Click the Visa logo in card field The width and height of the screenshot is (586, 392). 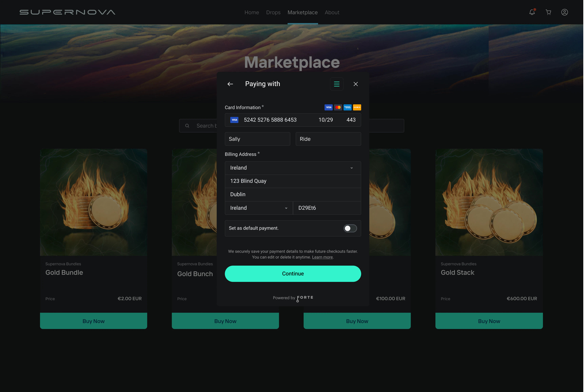point(234,120)
